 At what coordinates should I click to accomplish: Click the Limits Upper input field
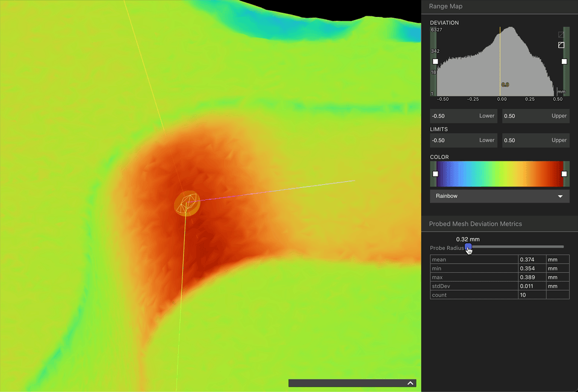pos(536,140)
